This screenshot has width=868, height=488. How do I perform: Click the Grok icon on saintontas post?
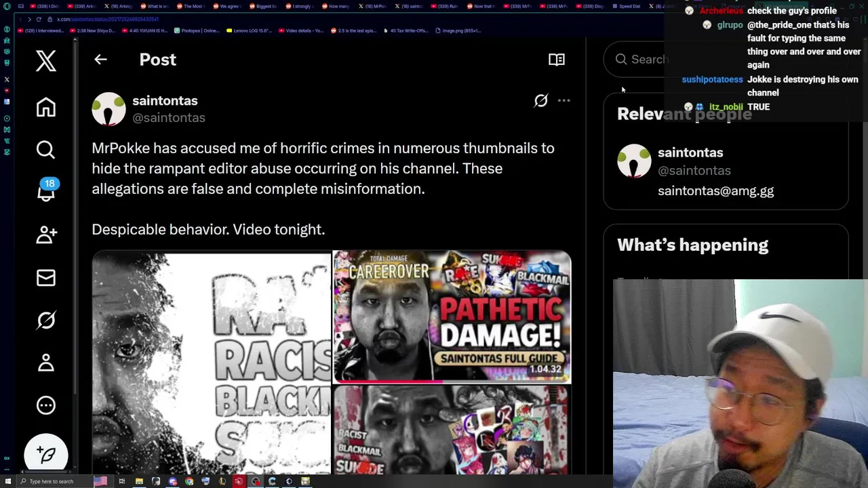point(540,101)
